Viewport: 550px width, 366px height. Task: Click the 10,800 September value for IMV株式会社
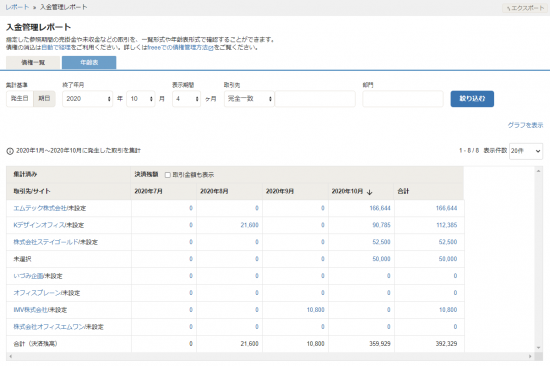(315, 310)
